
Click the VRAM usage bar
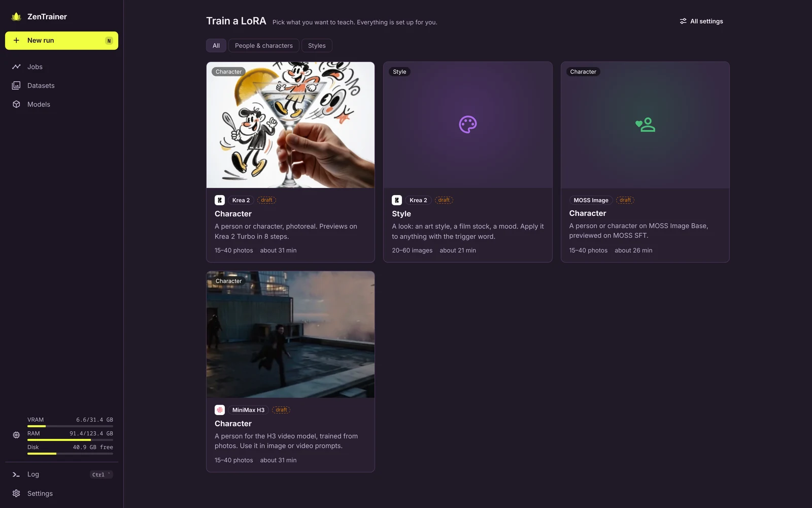pyautogui.click(x=70, y=426)
